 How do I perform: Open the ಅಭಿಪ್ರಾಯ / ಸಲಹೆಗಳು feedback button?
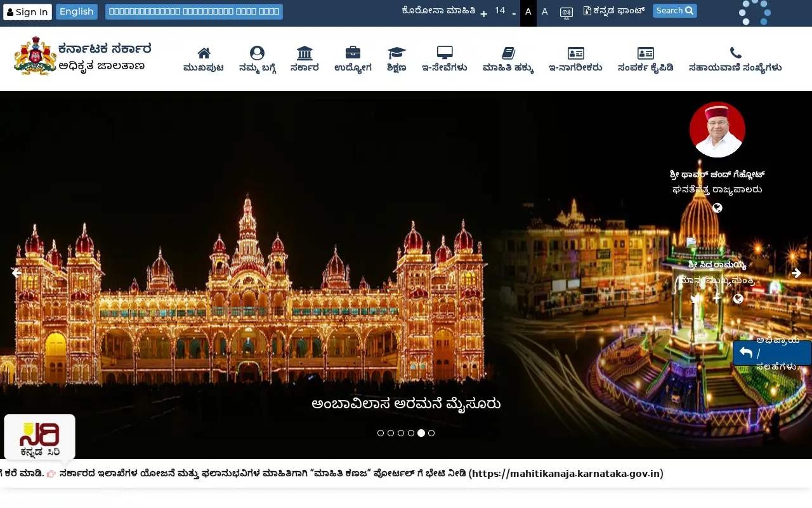[x=772, y=353]
